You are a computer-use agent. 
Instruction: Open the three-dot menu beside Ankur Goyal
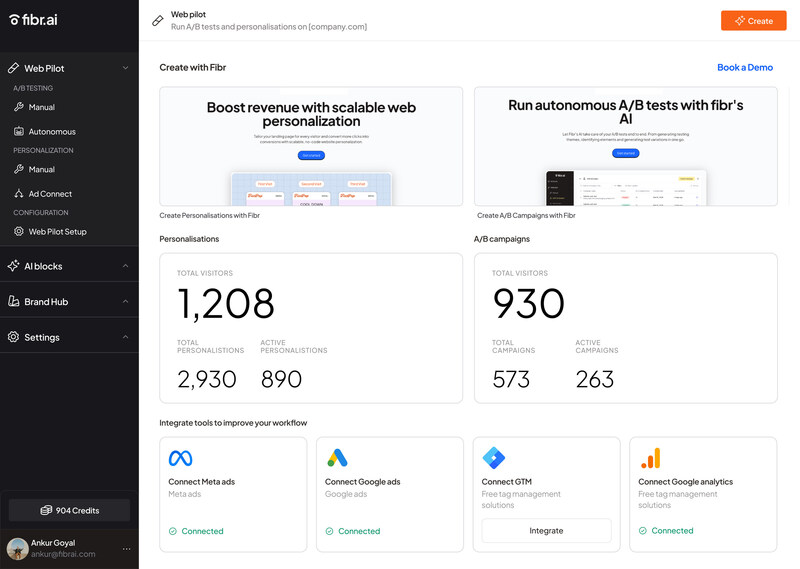click(x=126, y=549)
